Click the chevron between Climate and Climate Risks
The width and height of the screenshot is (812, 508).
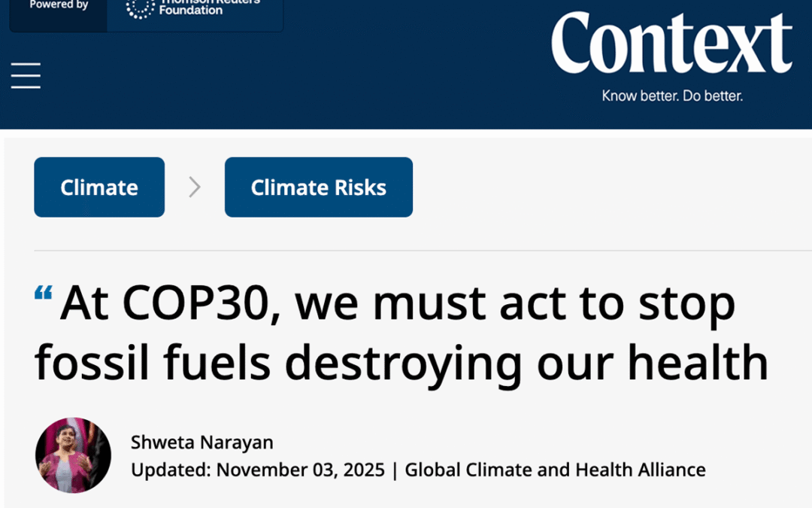click(195, 187)
